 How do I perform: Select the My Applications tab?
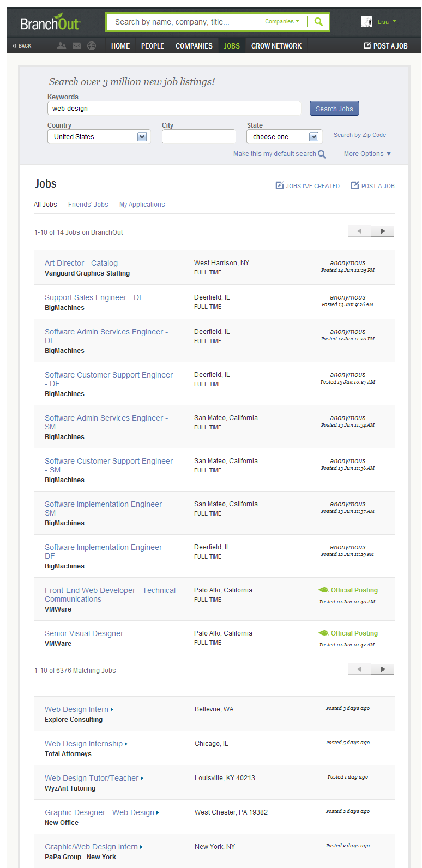point(142,205)
